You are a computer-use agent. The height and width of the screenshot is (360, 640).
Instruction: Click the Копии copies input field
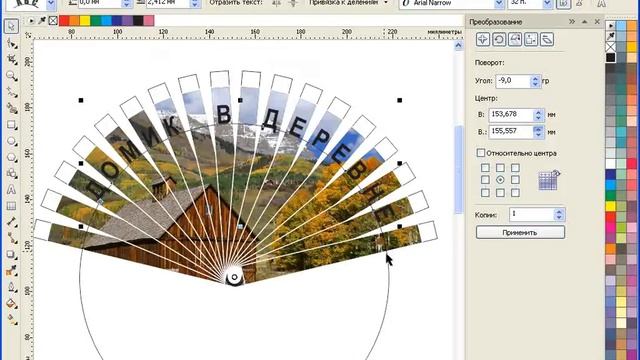532,214
